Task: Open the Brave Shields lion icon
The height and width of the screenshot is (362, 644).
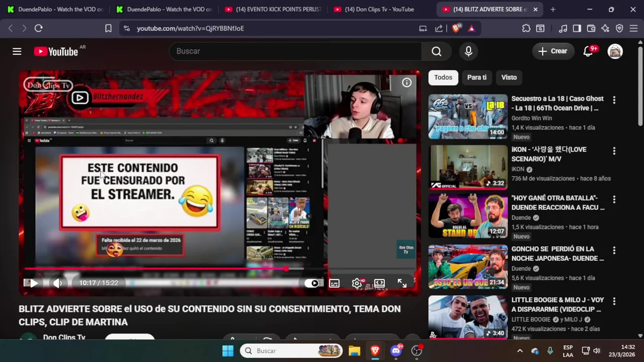Action: (x=456, y=29)
